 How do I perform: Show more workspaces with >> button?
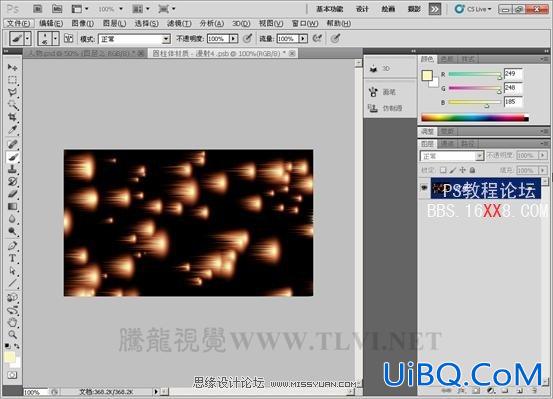point(435,9)
